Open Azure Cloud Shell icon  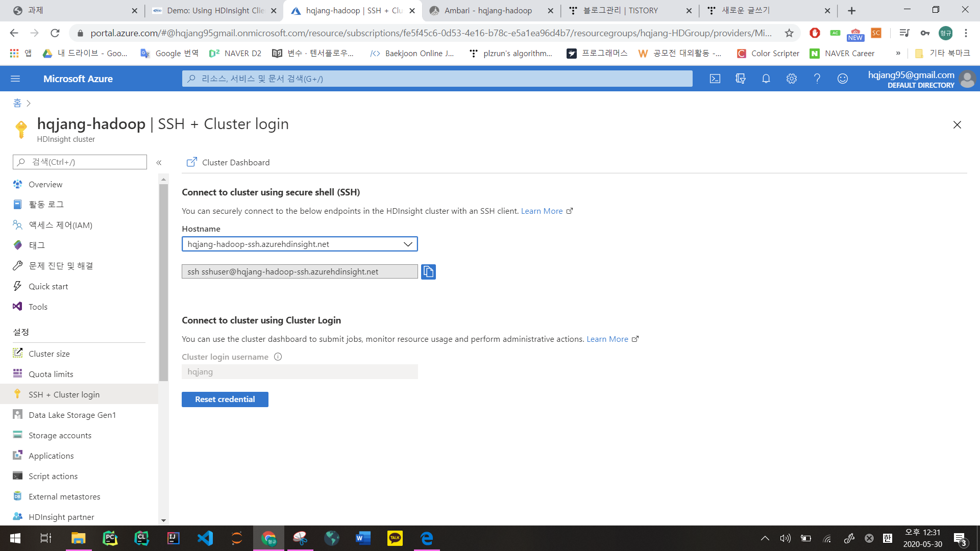[715, 79]
